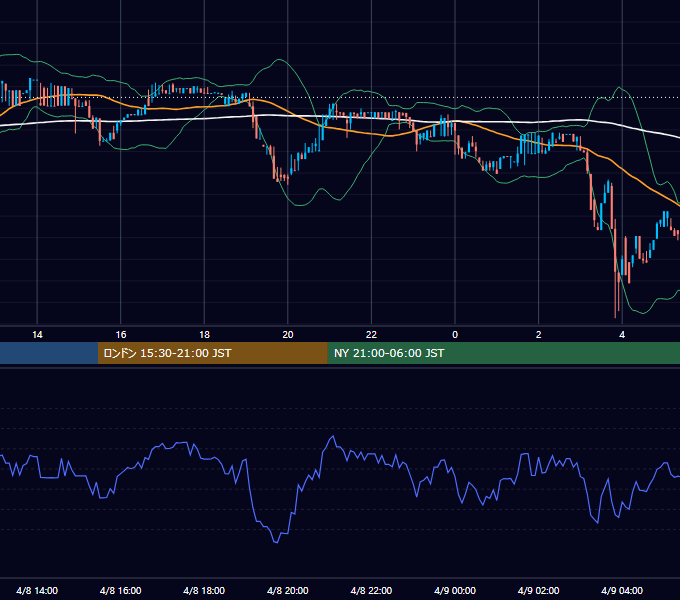Click the 16 hour axis label
The image size is (680, 600).
(121, 335)
